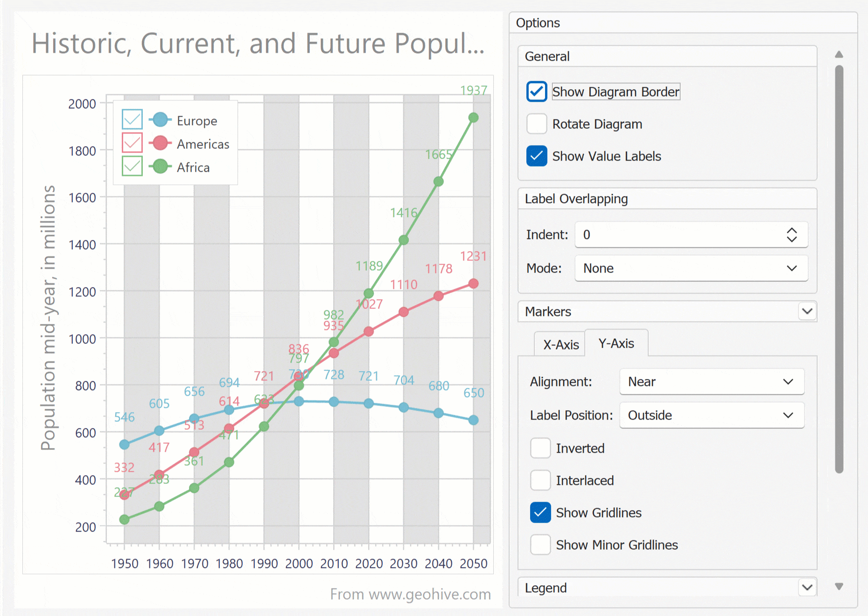Hide the Europe series via legend checkbox
The image size is (868, 616).
[132, 119]
